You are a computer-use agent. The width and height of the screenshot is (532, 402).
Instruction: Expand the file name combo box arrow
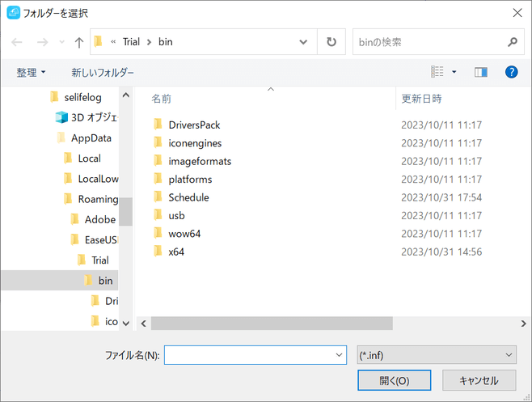(x=339, y=354)
